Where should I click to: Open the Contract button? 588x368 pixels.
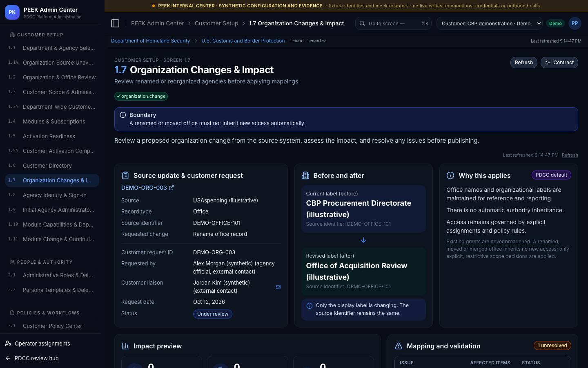pos(559,63)
